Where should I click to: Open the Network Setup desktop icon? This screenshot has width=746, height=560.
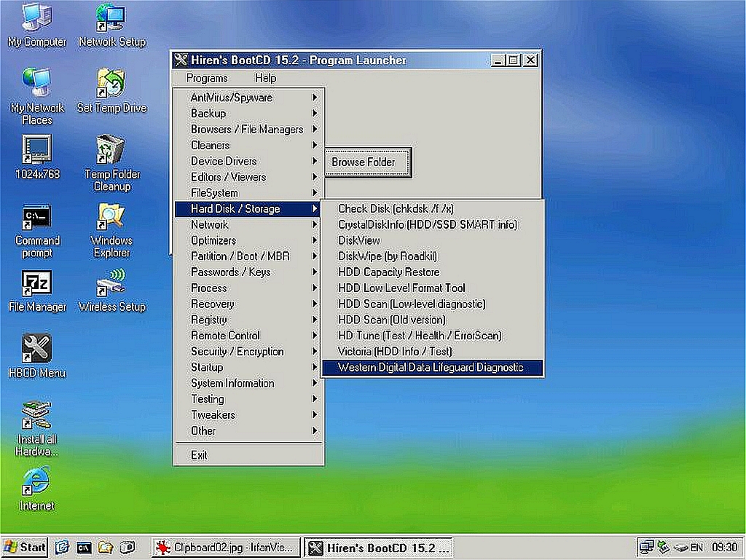point(111,25)
